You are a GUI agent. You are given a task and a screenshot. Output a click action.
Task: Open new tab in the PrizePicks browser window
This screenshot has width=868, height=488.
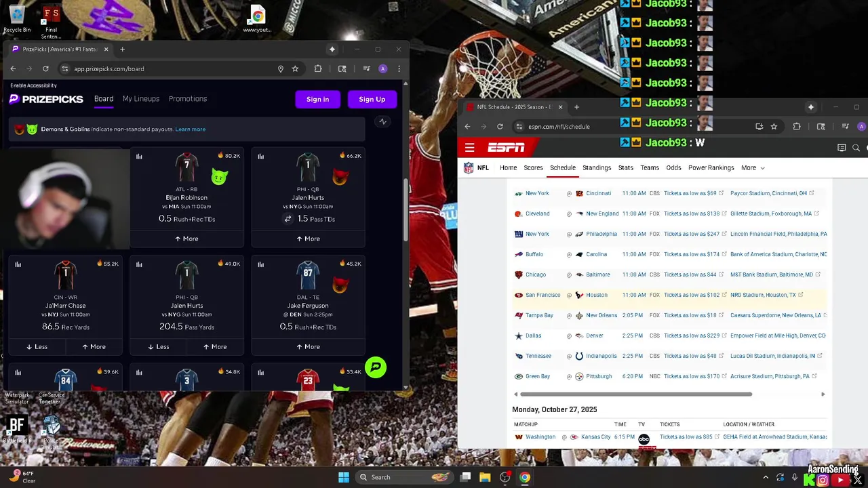[x=122, y=49]
